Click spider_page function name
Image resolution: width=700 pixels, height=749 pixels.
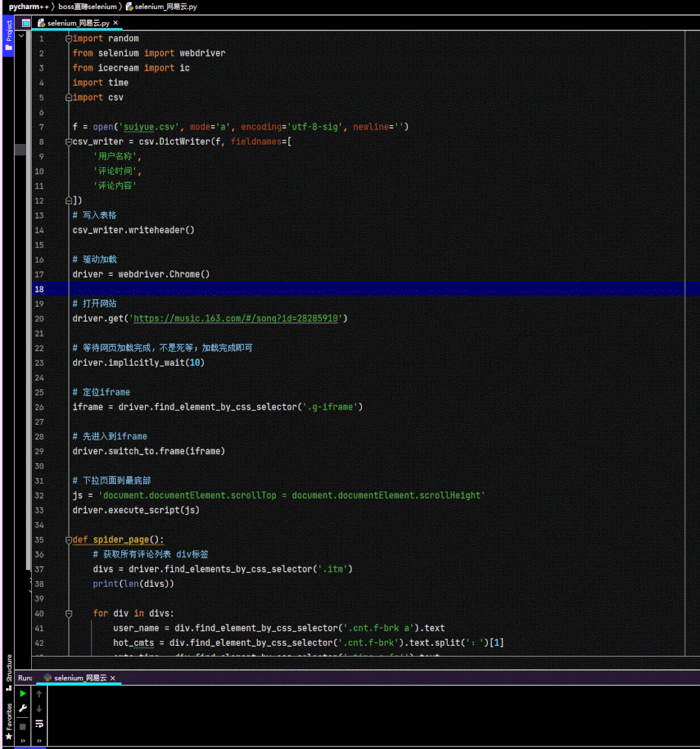121,540
